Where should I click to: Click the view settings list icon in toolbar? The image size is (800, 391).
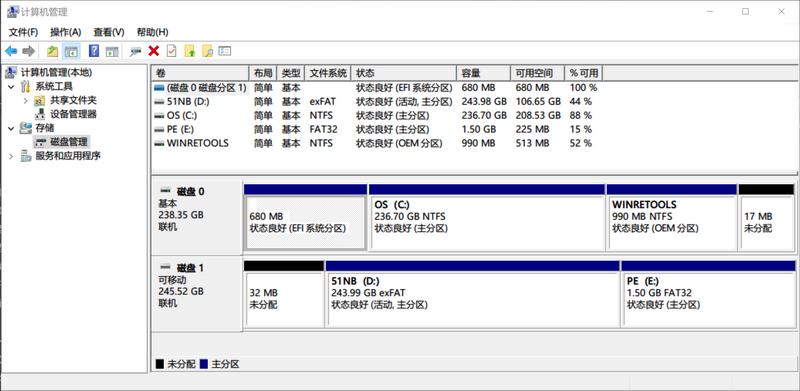coord(225,51)
